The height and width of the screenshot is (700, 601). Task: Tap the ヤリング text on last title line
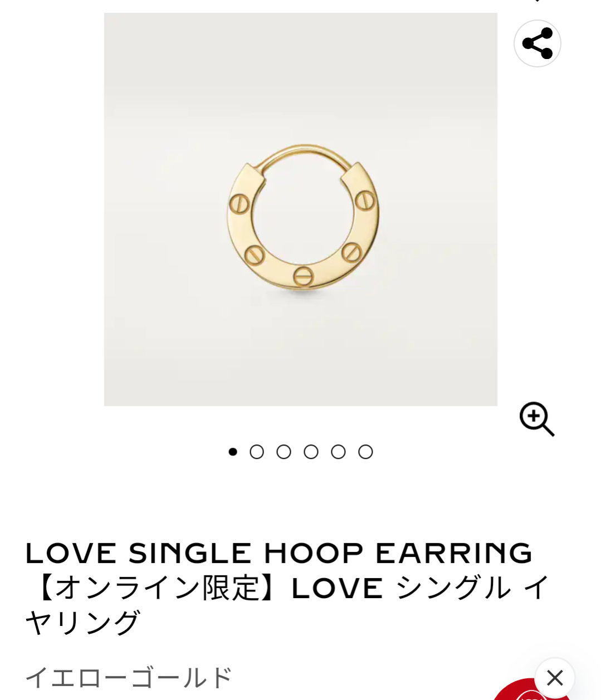[82, 623]
